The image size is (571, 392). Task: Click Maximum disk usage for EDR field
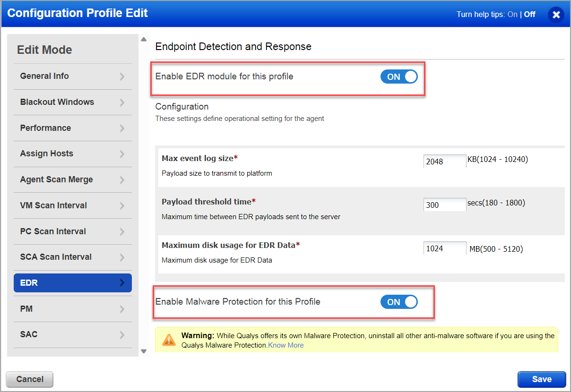click(x=445, y=248)
